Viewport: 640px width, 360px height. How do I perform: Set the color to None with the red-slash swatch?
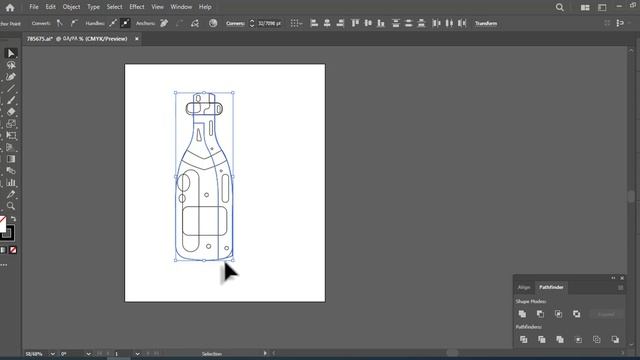(x=13, y=250)
